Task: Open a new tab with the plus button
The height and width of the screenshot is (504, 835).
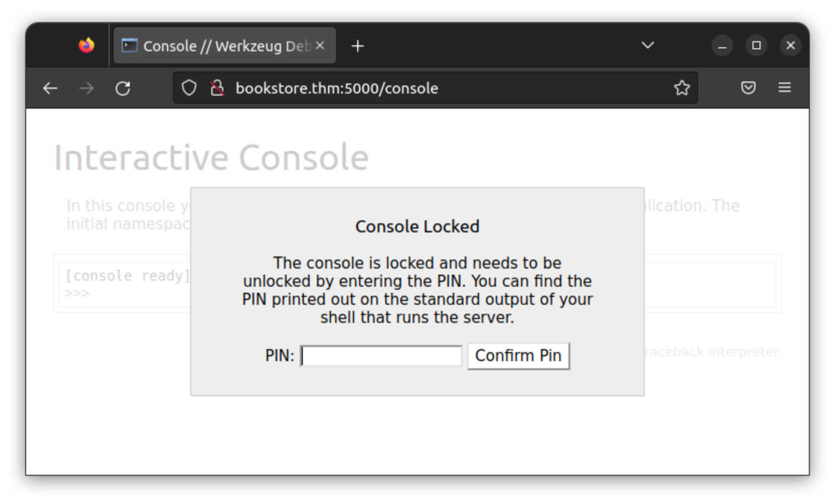Action: coord(358,46)
